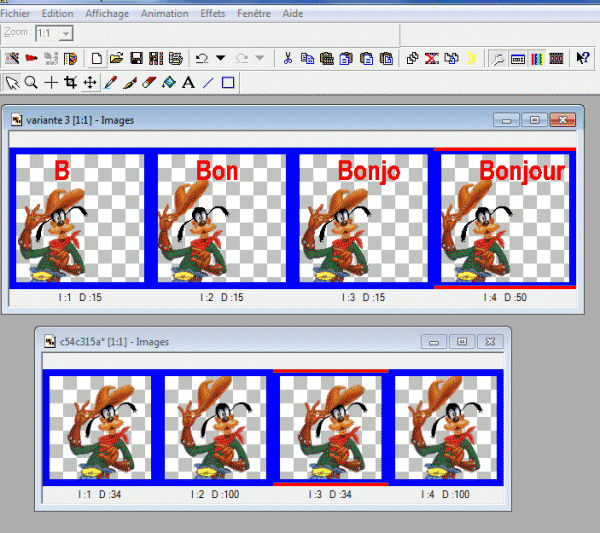The image size is (600, 533).
Task: Select the 'Bon' frame in variante 3
Action: pyautogui.click(x=222, y=218)
